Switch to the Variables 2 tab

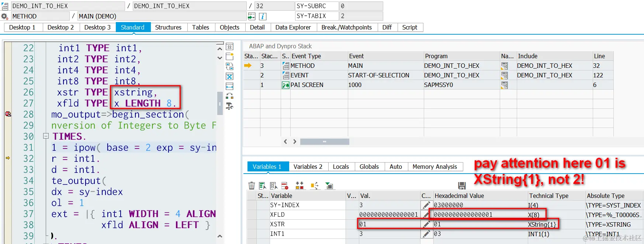coord(308,167)
